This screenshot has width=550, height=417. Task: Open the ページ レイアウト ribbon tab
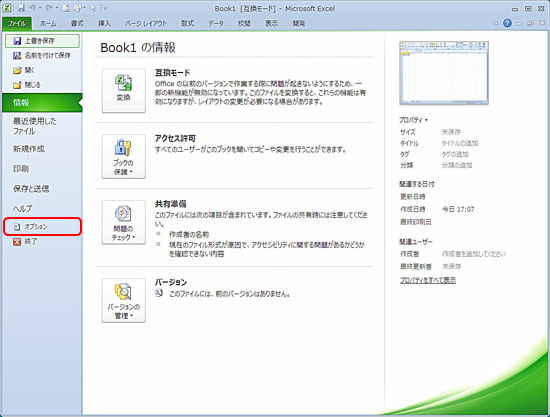point(146,23)
